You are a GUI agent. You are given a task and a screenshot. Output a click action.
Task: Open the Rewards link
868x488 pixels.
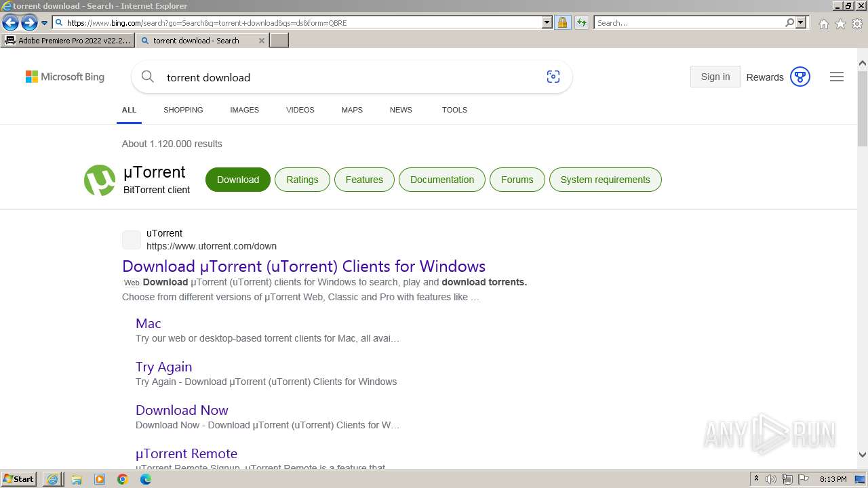click(x=765, y=77)
